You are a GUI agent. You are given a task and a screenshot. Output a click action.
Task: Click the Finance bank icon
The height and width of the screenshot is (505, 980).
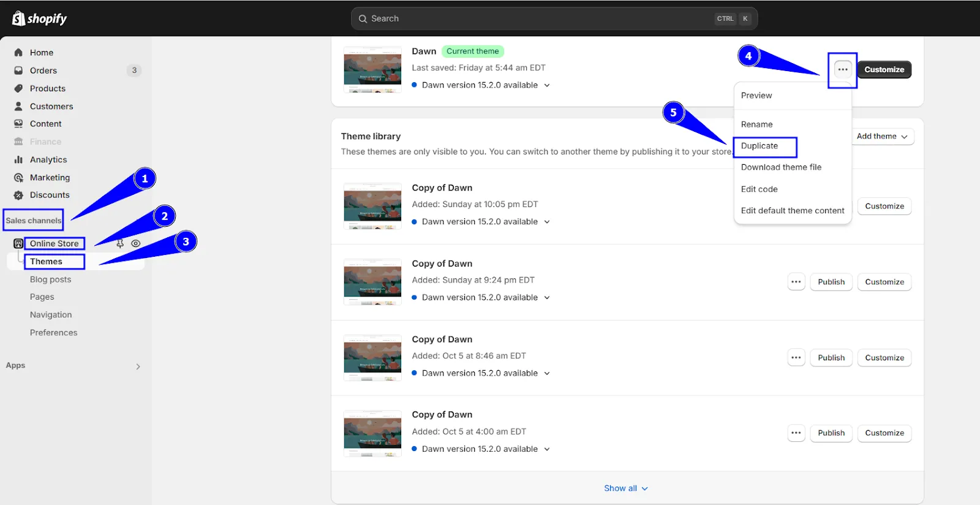click(x=18, y=142)
